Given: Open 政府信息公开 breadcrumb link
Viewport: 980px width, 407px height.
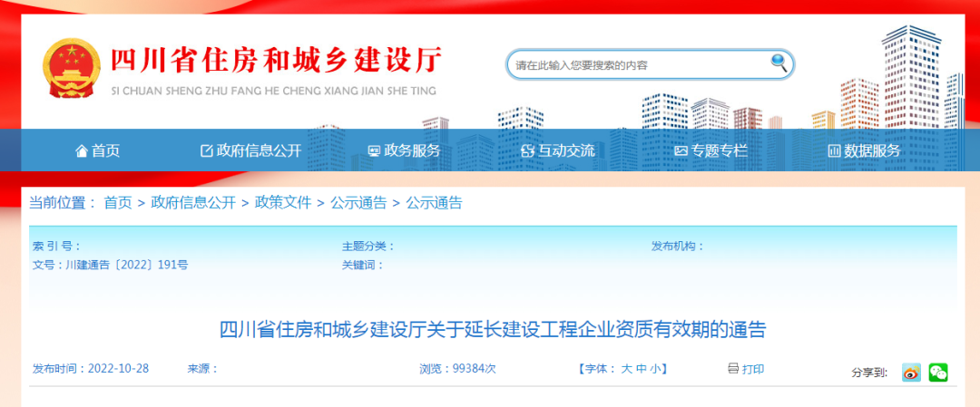Looking at the screenshot, I should [x=193, y=203].
